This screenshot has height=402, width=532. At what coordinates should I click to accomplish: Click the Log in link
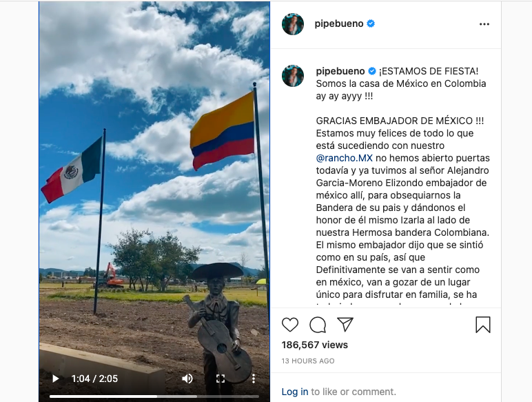point(295,392)
